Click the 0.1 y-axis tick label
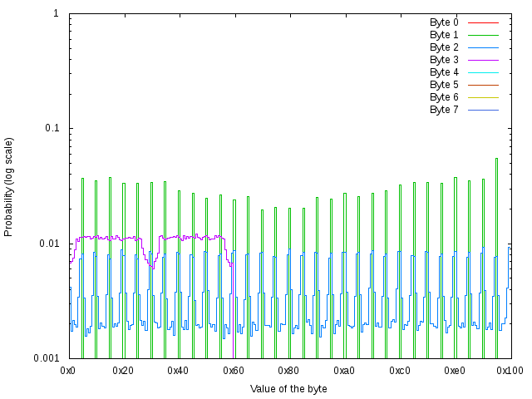The width and height of the screenshot is (532, 399). (51, 129)
